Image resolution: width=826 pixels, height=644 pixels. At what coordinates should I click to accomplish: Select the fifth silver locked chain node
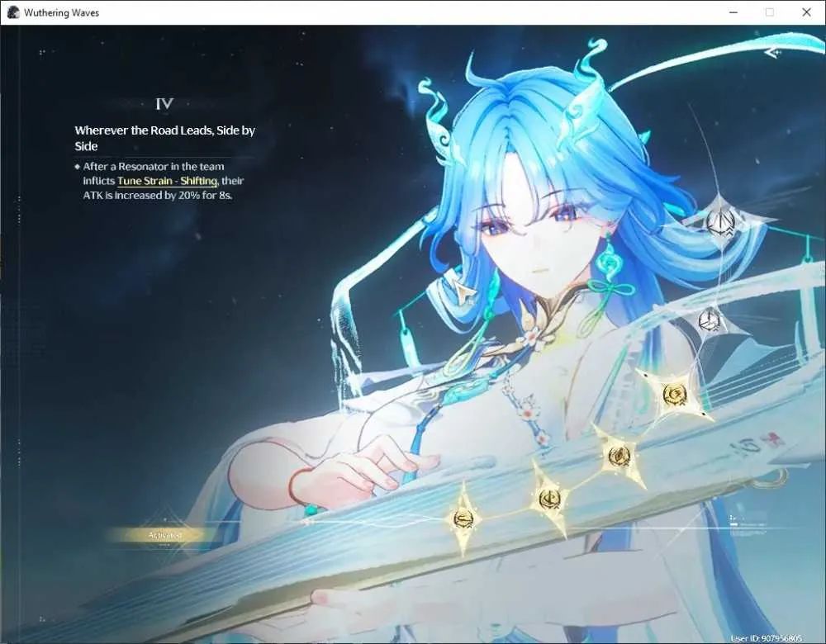coord(710,320)
